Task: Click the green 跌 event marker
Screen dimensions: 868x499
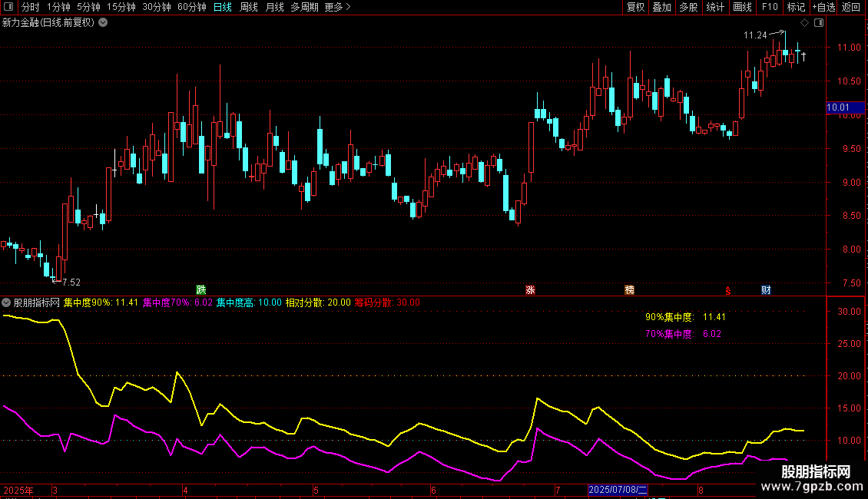Action: pyautogui.click(x=201, y=290)
